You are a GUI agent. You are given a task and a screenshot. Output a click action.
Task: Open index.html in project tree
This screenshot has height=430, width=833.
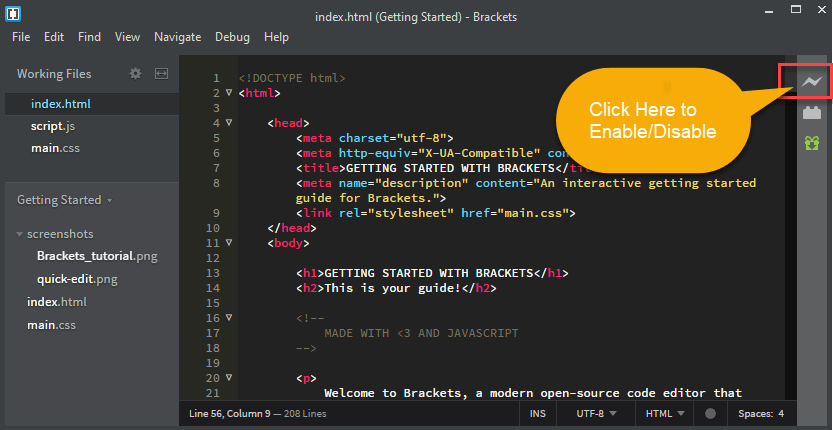click(57, 302)
